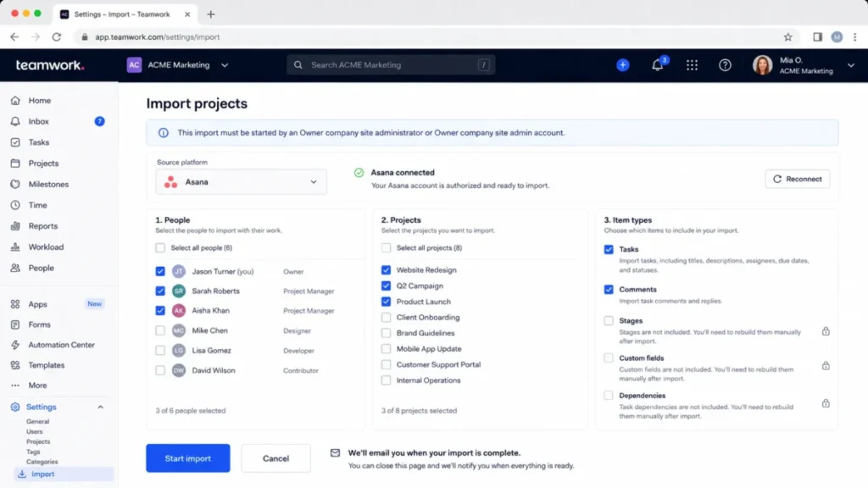Click the teamwork logo

pos(50,65)
